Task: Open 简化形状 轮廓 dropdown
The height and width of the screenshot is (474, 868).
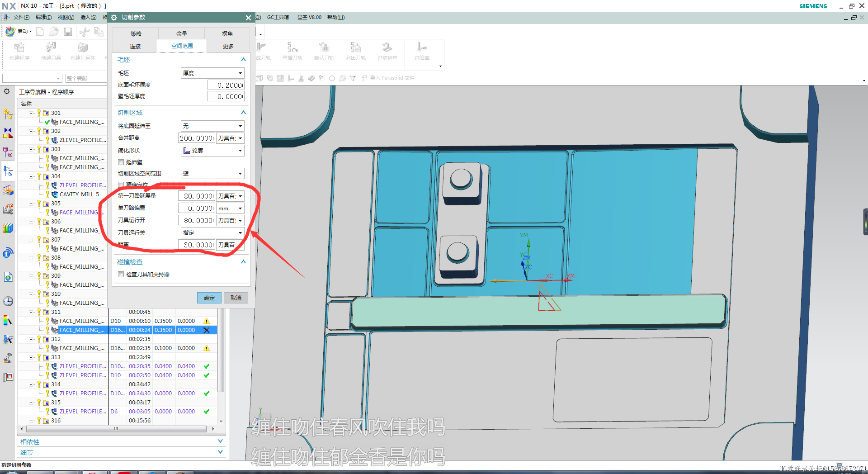Action: click(212, 150)
